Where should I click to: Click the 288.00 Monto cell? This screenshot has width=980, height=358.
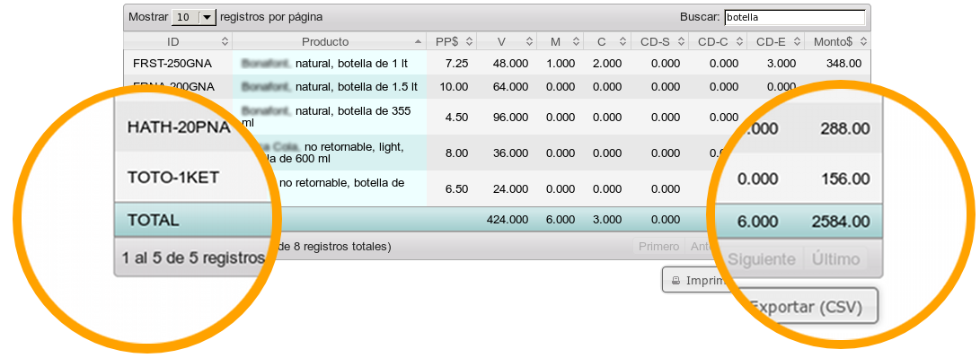tap(844, 128)
